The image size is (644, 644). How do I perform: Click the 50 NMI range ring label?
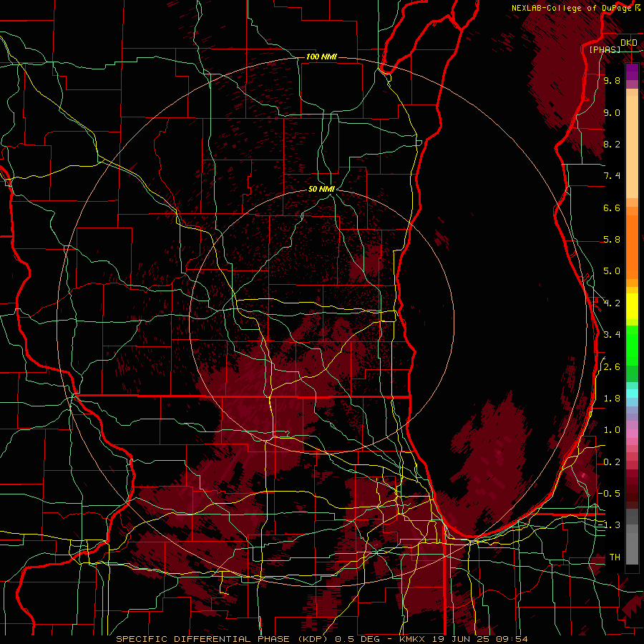321,189
